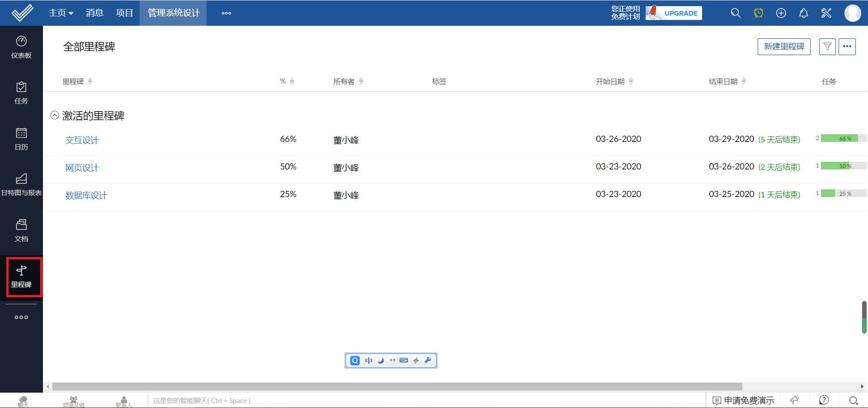Image resolution: width=868 pixels, height=408 pixels.
Task: Select the 管理系统设计 project tab
Action: coord(173,13)
